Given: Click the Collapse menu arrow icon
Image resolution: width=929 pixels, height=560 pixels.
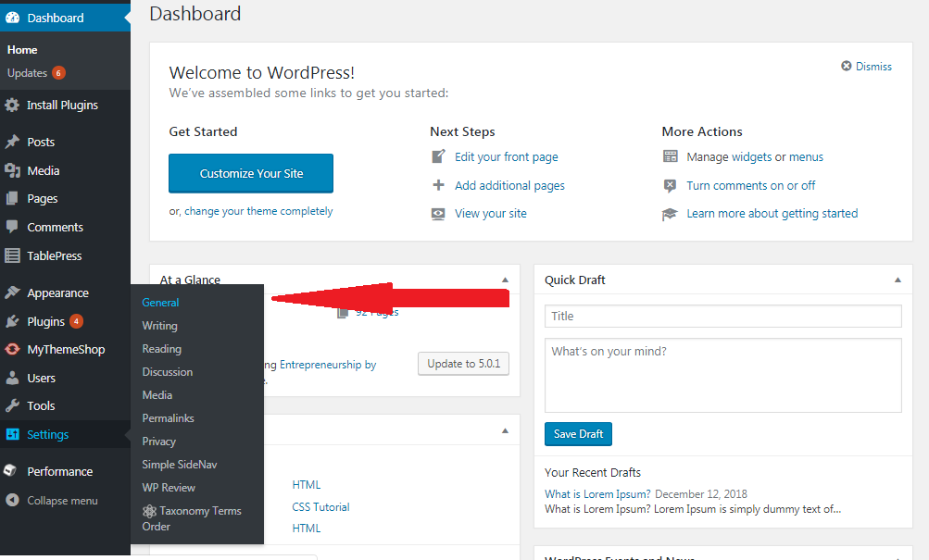Looking at the screenshot, I should coord(12,500).
